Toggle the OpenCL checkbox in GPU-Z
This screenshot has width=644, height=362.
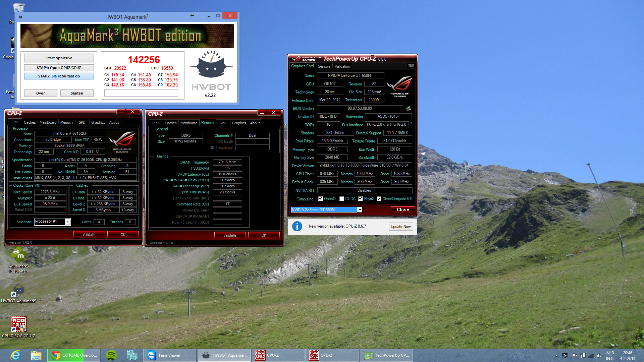point(320,199)
